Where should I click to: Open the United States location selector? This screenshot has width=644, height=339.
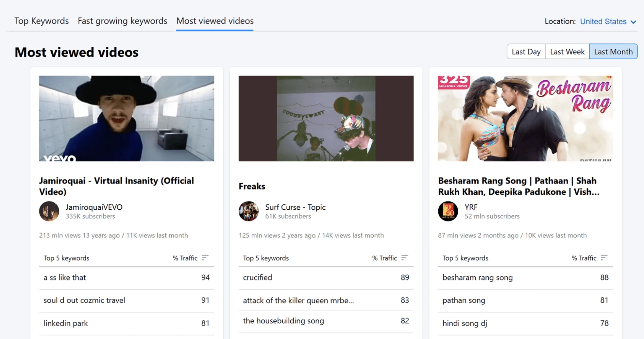point(608,22)
